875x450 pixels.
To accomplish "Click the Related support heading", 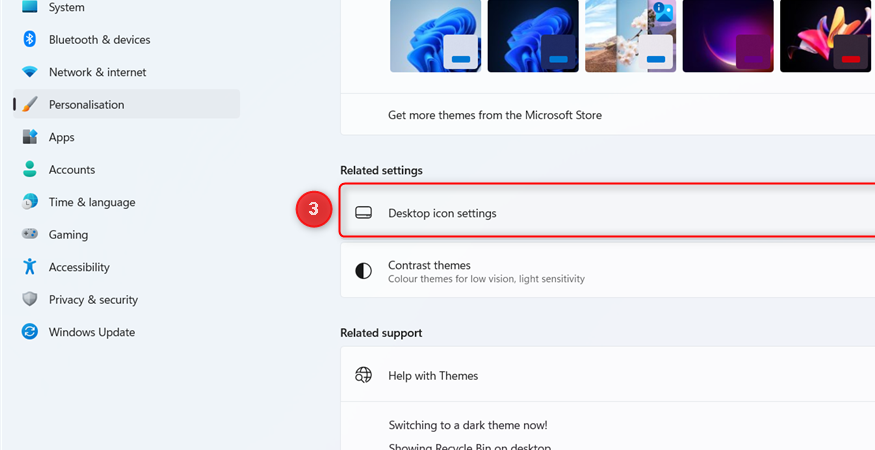I will click(x=381, y=333).
